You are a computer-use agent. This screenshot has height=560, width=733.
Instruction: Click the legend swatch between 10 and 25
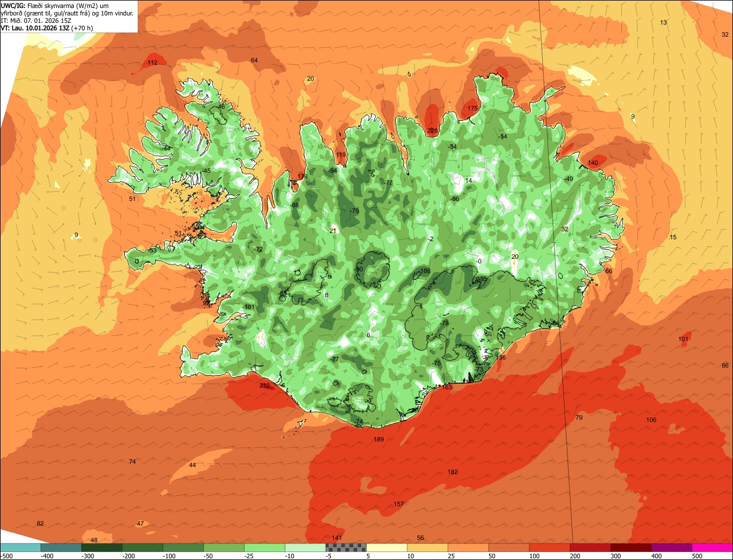(427, 547)
